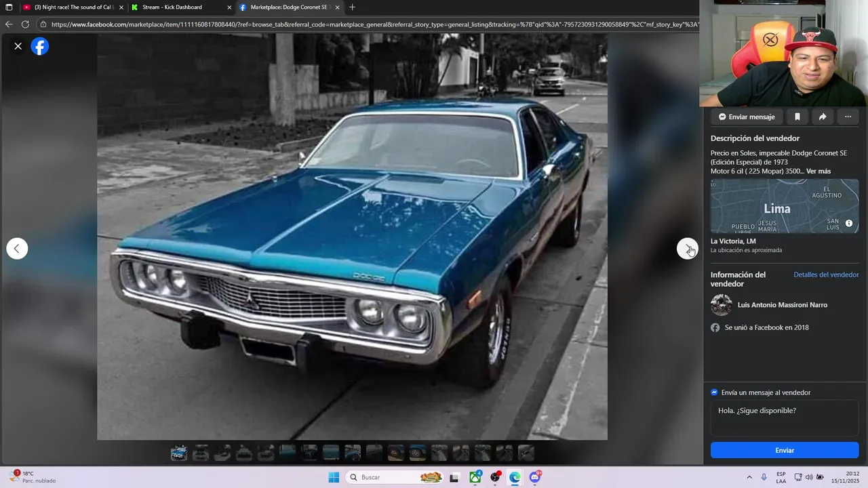Expand the hidden system tray icons
868x488 pixels.
tap(749, 477)
